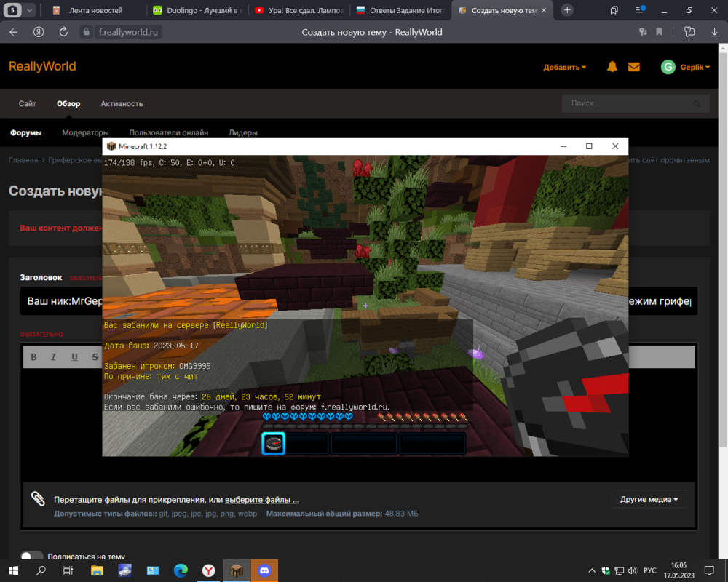This screenshot has width=728, height=582.
Task: Bookmark this page with the bookmark icon
Action: pos(660,32)
